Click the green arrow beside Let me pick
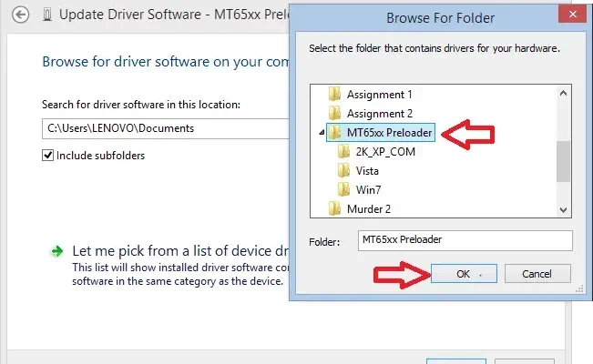 click(x=57, y=250)
